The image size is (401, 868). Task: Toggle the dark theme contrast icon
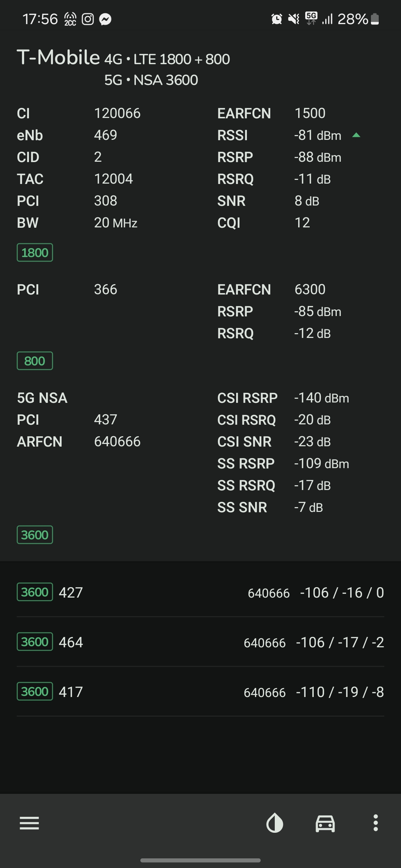275,823
